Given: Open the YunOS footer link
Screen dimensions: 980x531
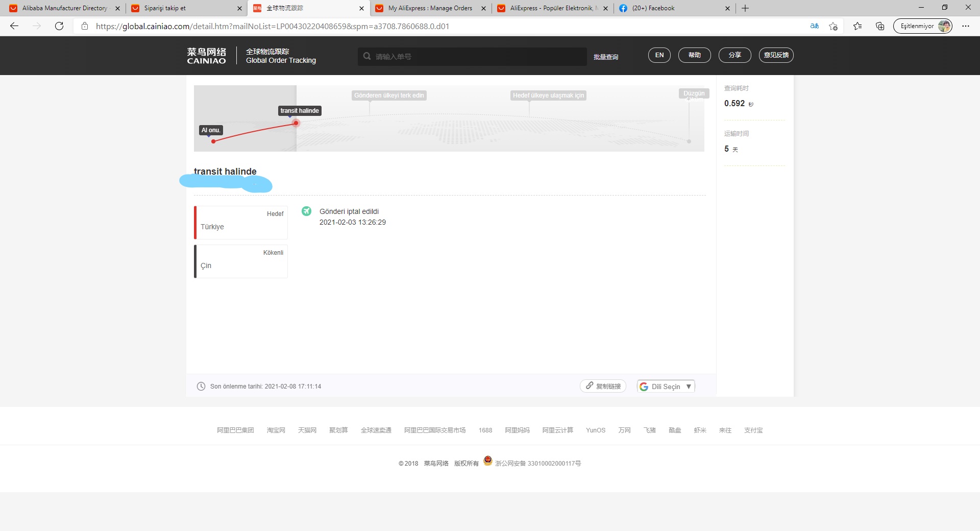Looking at the screenshot, I should pyautogui.click(x=596, y=430).
